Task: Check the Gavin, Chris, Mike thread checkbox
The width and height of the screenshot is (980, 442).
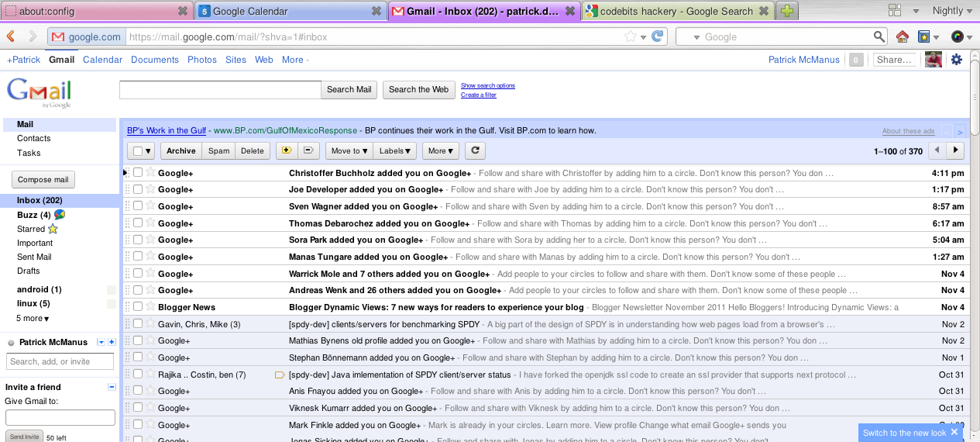Action: (x=138, y=323)
